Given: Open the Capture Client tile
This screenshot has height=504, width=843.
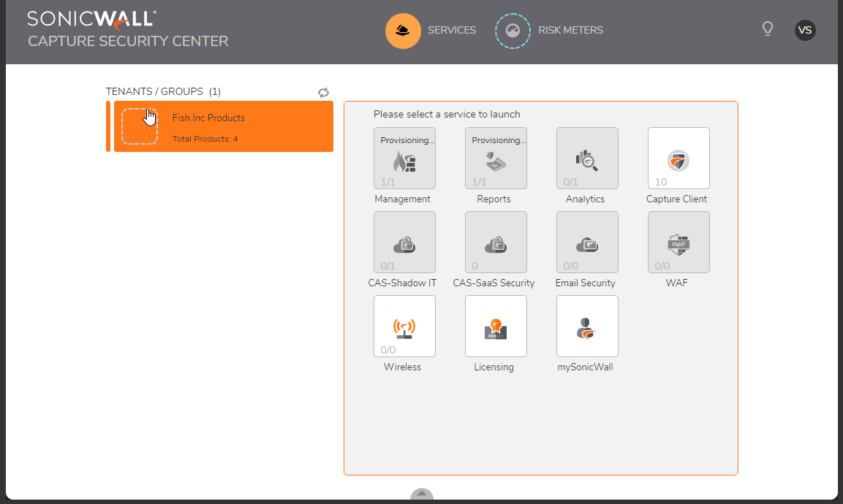Looking at the screenshot, I should (678, 158).
